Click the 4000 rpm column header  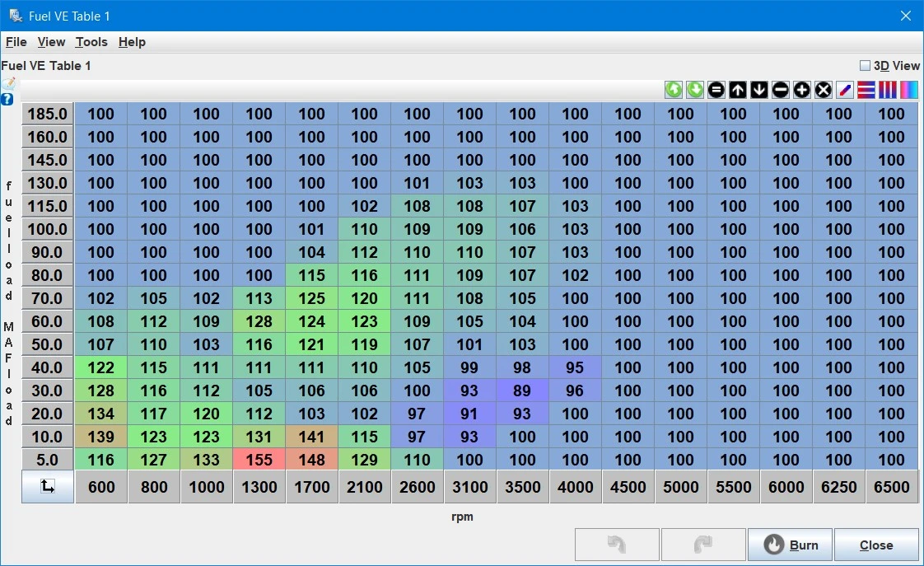coord(575,486)
